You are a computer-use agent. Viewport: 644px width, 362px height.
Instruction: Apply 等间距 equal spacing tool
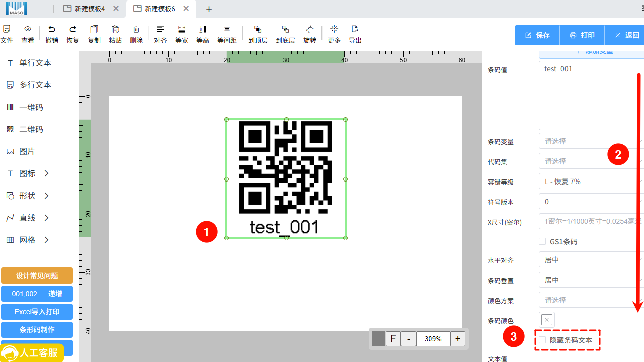pos(227,34)
